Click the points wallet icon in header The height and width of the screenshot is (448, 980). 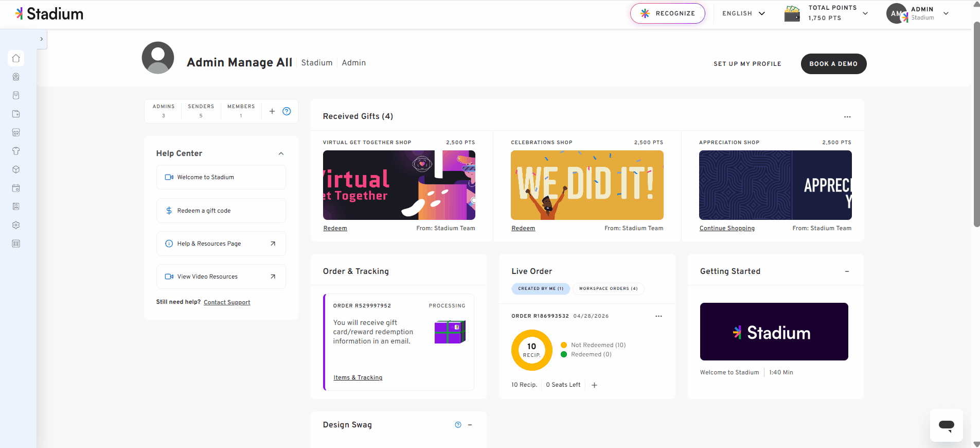[792, 13]
